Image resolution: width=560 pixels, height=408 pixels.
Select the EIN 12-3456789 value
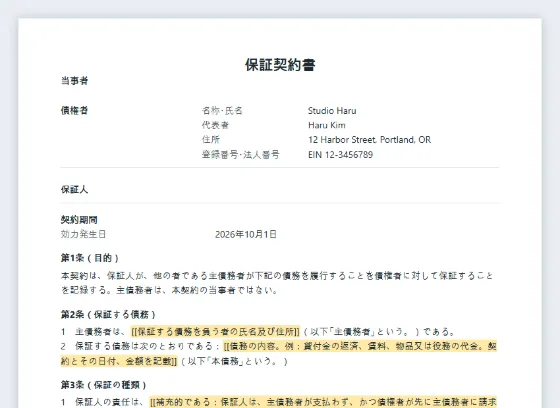coord(340,155)
